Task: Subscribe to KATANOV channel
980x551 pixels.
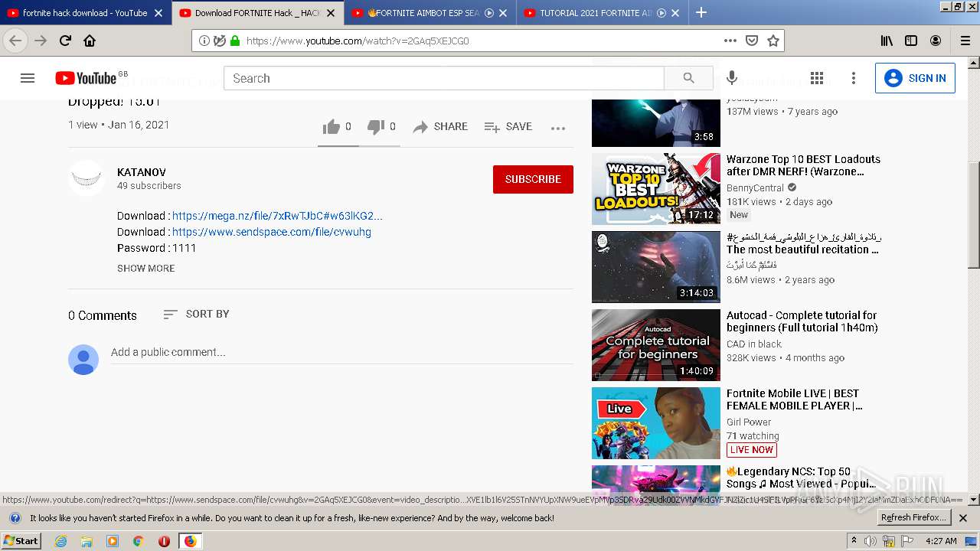Action: (533, 179)
